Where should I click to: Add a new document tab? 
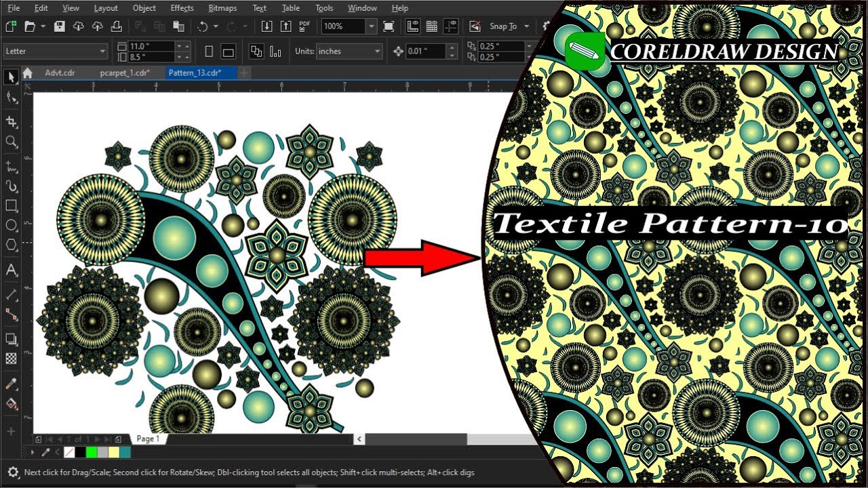(244, 73)
